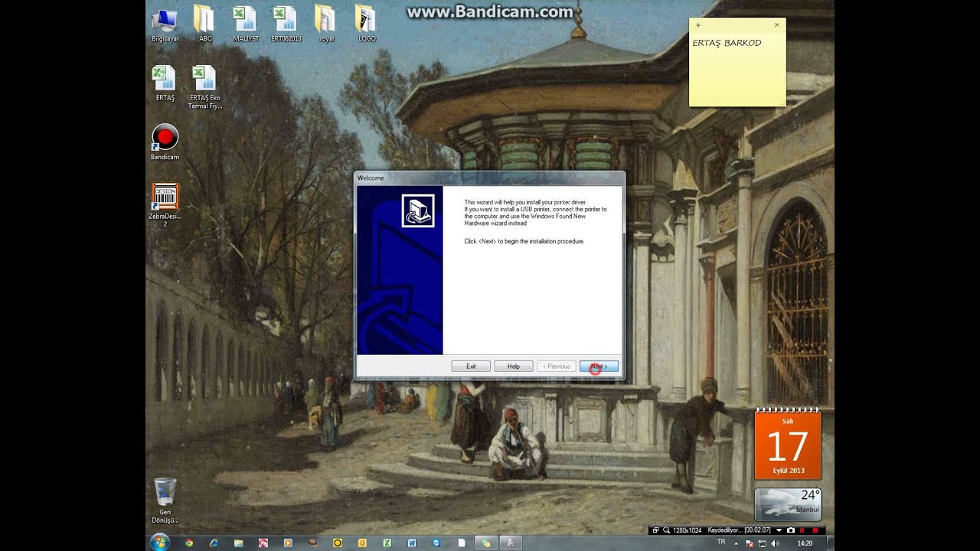
Task: Open the Bandicam bar dropdown arrow
Action: pyautogui.click(x=779, y=530)
